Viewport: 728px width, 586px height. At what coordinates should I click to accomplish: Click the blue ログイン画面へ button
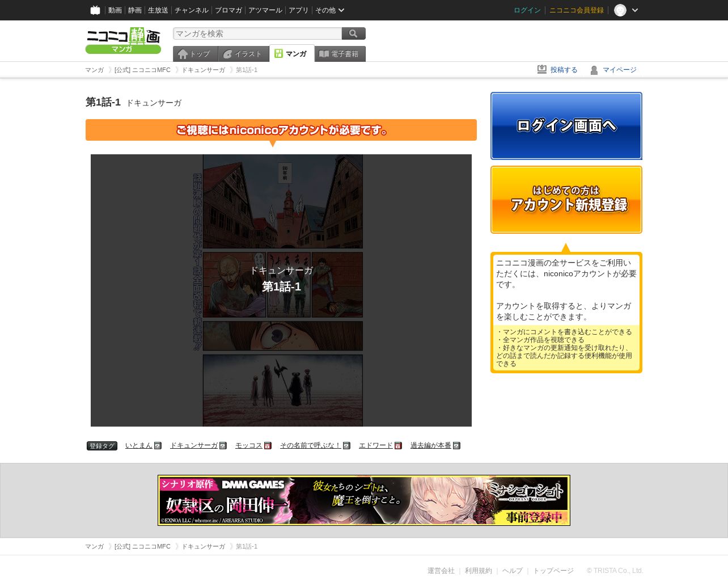point(566,126)
